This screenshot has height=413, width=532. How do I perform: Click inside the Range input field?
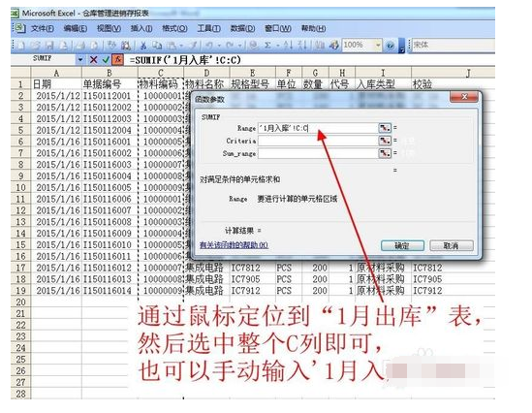[x=317, y=128]
